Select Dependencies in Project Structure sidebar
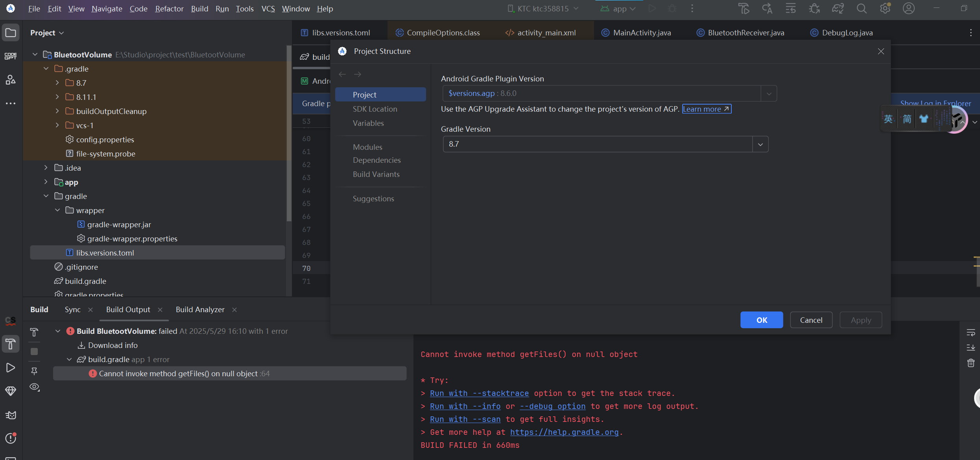The image size is (980, 460). (x=377, y=160)
